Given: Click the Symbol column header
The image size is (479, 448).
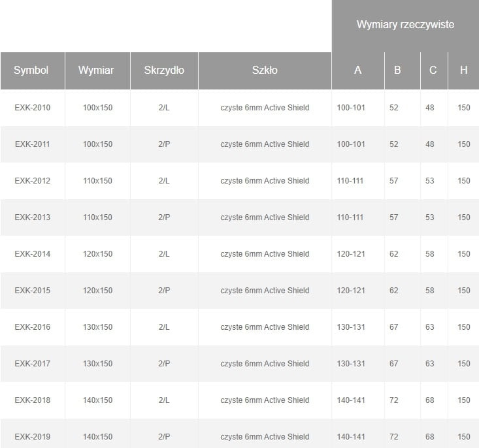Looking at the screenshot, I should point(31,71).
